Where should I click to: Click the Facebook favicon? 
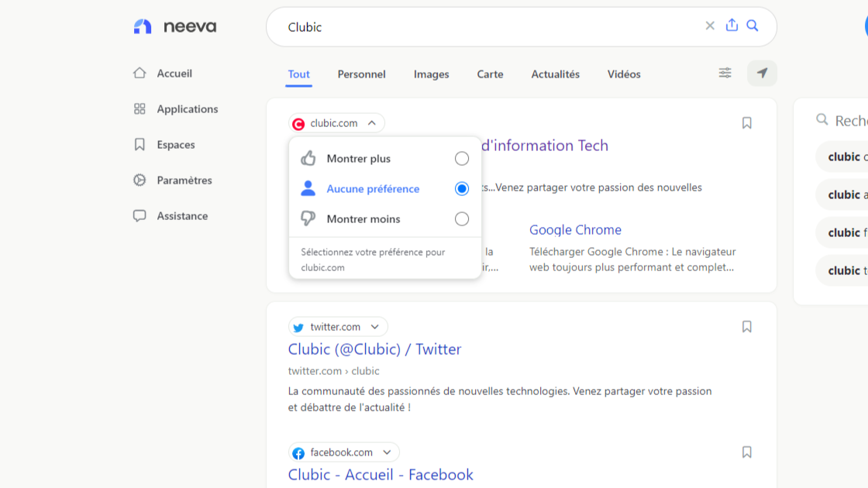(x=298, y=453)
